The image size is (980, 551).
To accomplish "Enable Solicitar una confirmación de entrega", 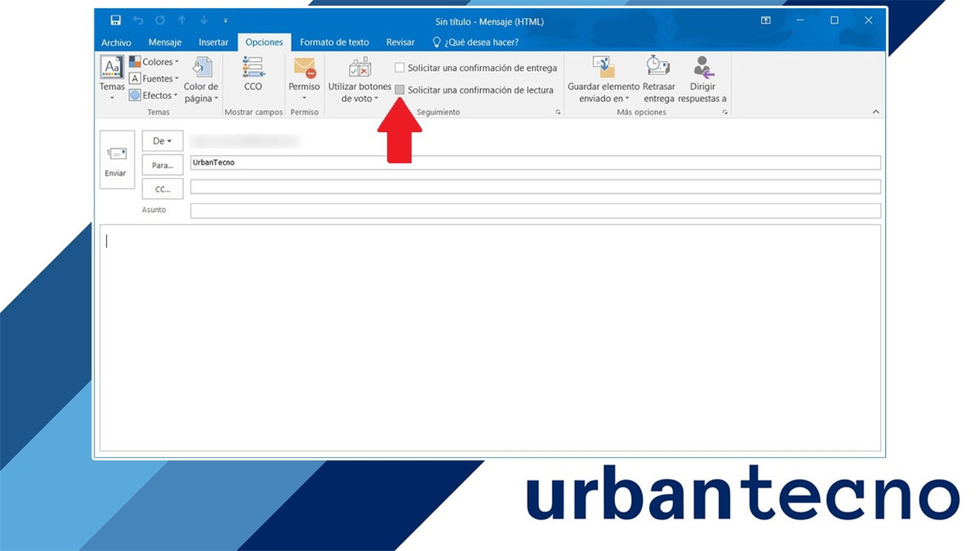I will pos(476,68).
